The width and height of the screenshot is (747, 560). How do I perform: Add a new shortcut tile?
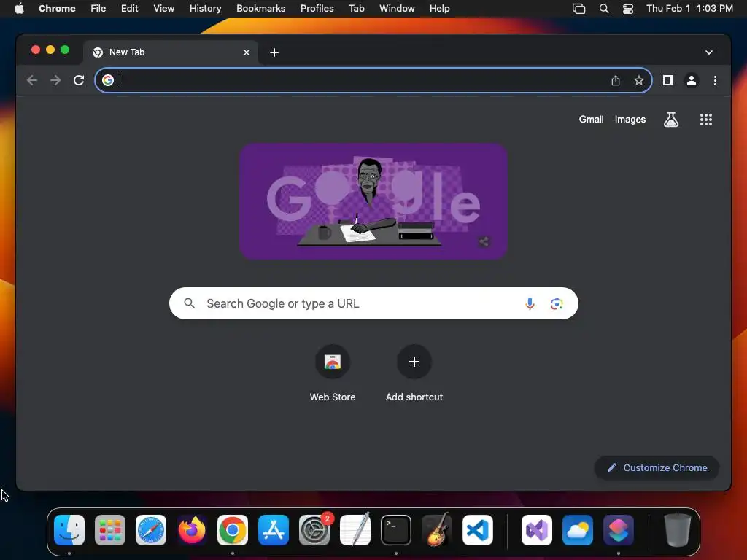[x=414, y=373]
